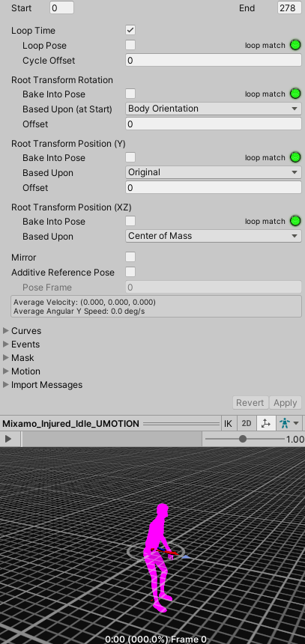Open the Center of Mass dropdown
This screenshot has width=305, height=644.
point(214,236)
